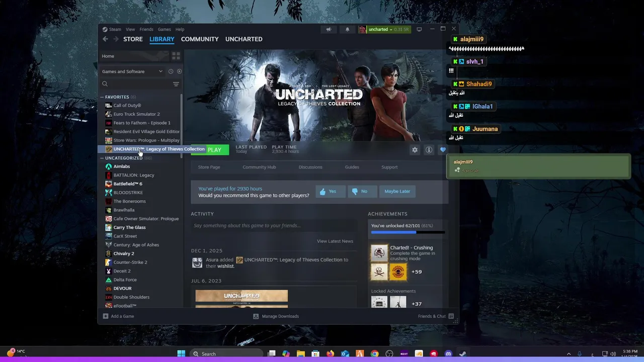
Task: Click the Brawlhalla game icon
Action: pyautogui.click(x=109, y=210)
